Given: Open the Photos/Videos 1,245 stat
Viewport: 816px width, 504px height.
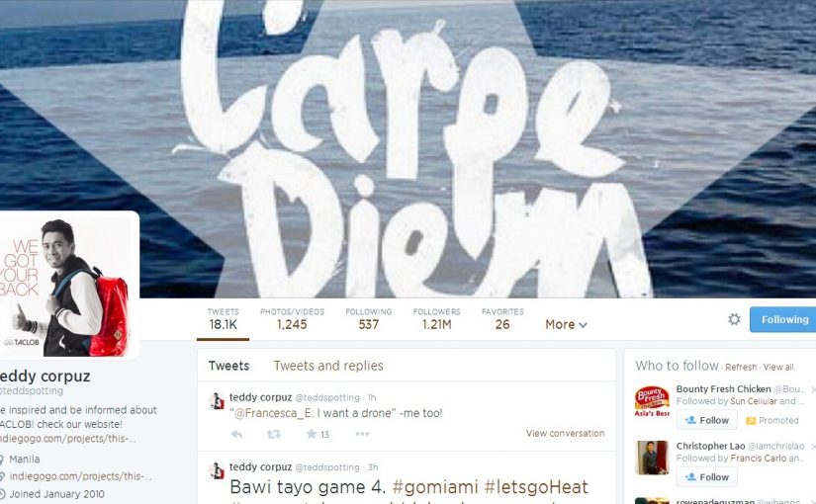Looking at the screenshot, I should coord(292,319).
